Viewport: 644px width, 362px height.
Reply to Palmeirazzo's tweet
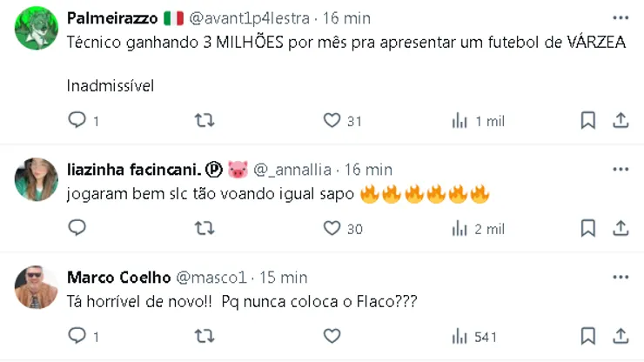click(77, 121)
